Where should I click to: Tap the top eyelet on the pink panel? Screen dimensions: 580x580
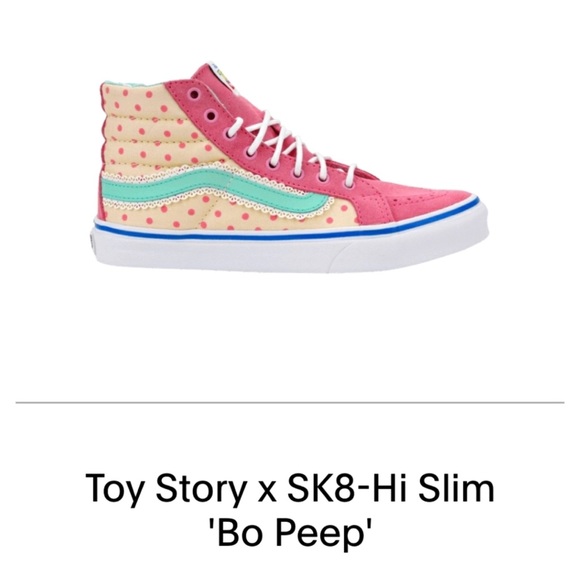pos(194,95)
